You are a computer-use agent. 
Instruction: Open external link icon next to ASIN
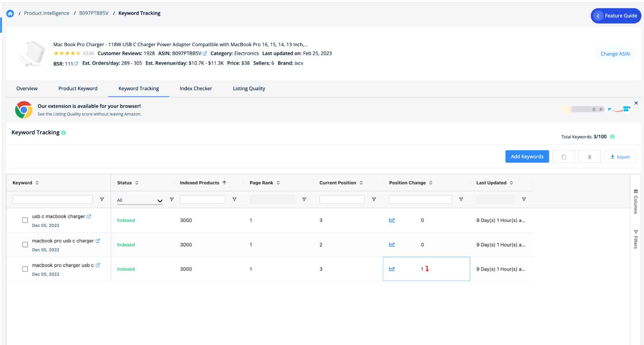205,53
